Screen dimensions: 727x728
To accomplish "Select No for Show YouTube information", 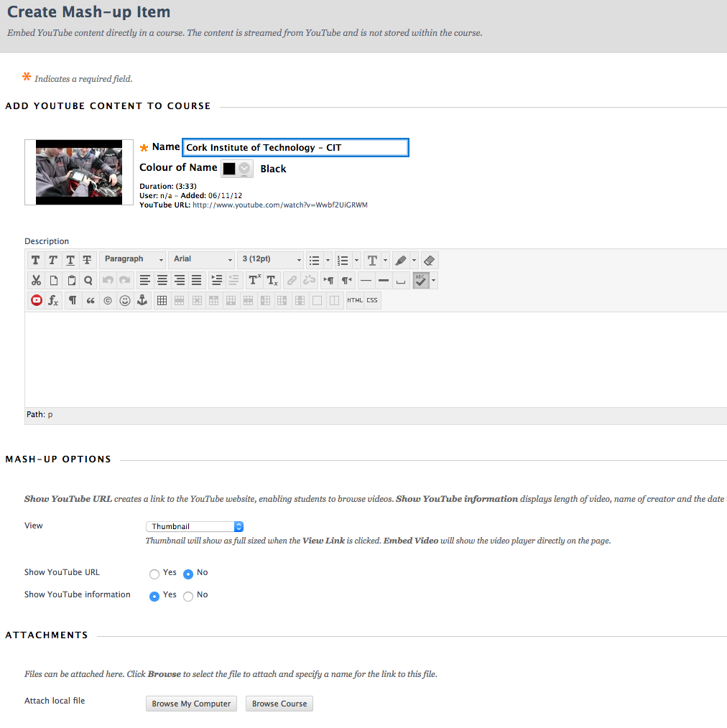I will 188,597.
